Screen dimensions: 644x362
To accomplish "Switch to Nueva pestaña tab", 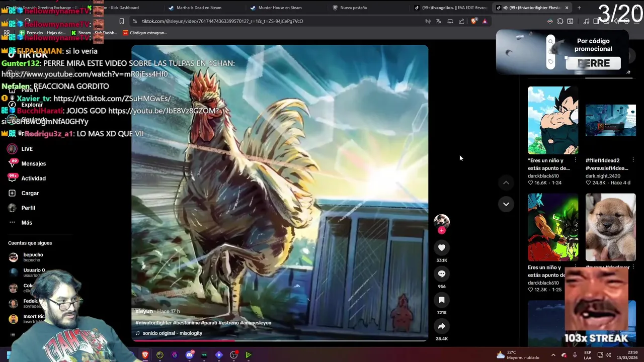I will 353,8.
